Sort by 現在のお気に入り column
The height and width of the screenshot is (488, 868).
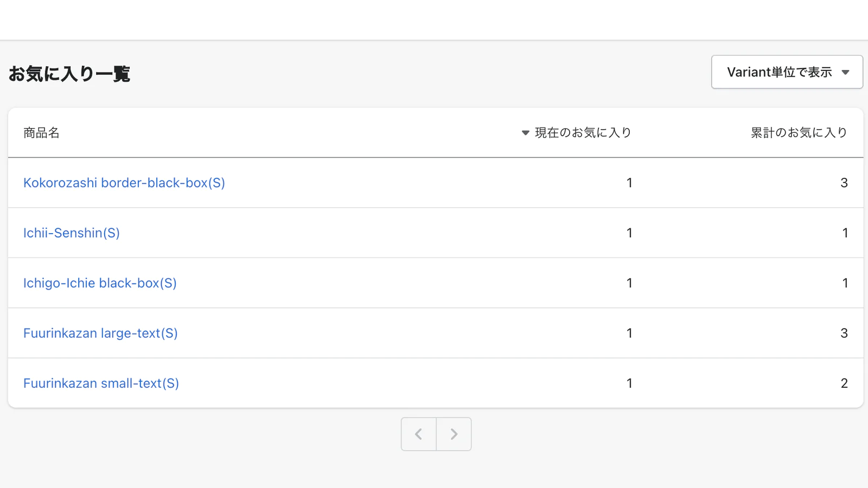[583, 133]
